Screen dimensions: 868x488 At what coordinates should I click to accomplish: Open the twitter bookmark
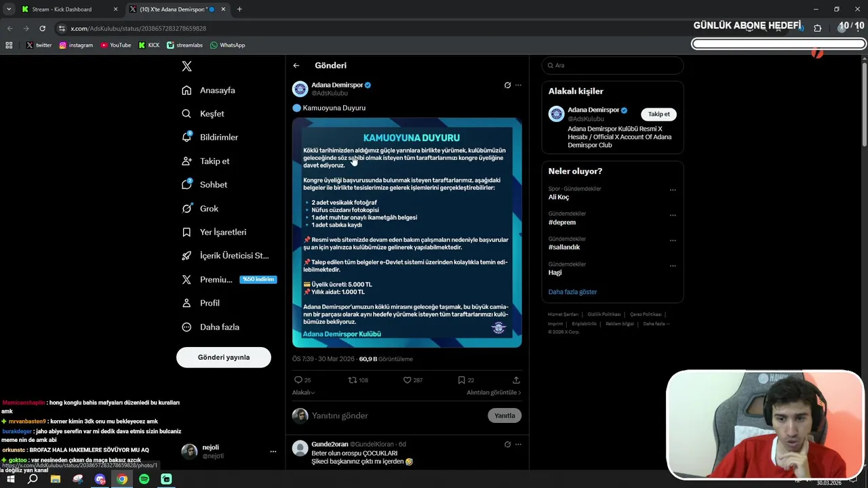[39, 45]
